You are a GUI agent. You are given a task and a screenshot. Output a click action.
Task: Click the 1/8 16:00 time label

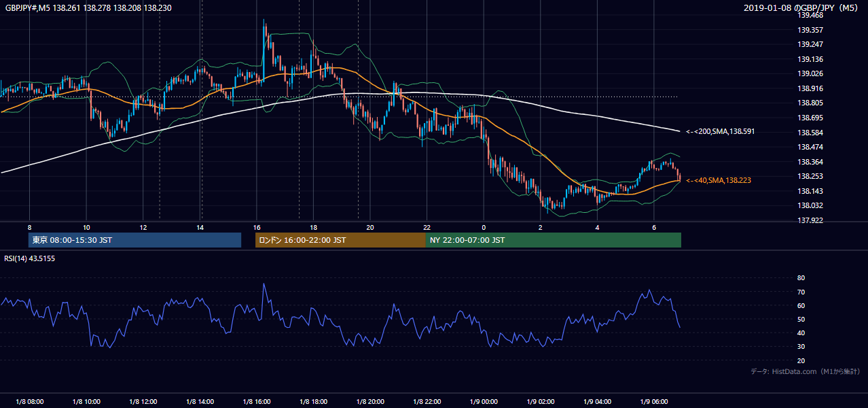257,402
